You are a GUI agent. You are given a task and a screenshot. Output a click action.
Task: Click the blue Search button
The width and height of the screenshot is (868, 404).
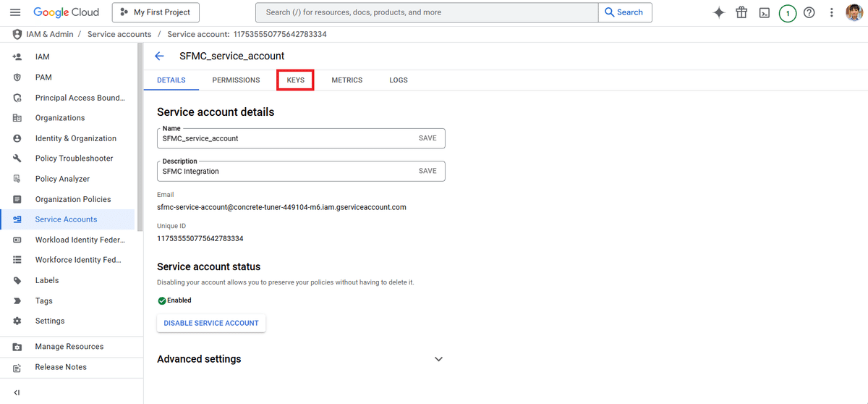click(625, 12)
